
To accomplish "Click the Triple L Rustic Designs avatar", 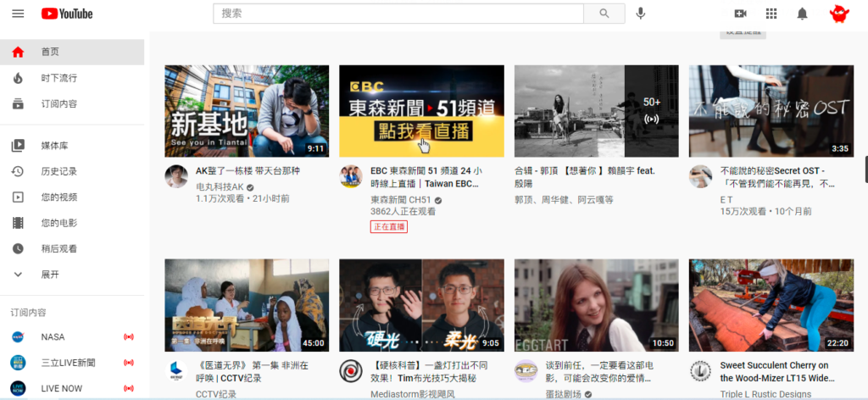I will (x=700, y=370).
